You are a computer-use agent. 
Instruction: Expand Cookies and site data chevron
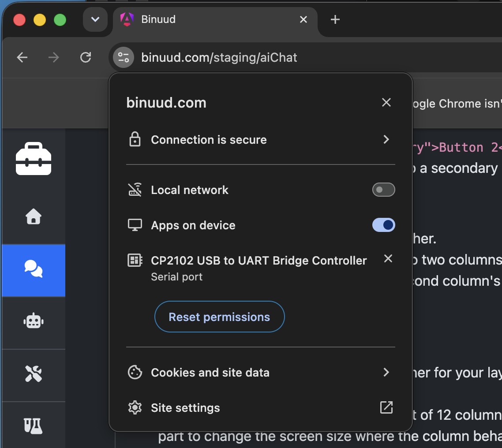pyautogui.click(x=386, y=372)
